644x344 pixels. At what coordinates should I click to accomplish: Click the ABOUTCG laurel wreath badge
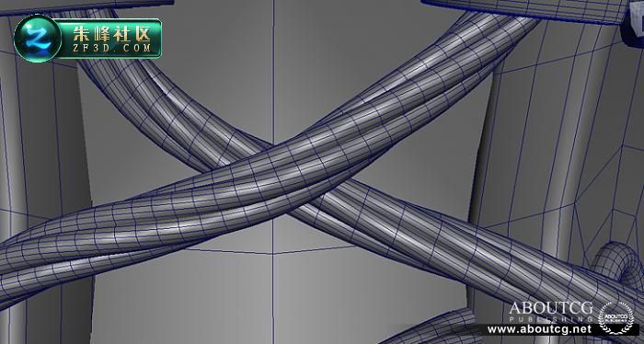tap(615, 317)
